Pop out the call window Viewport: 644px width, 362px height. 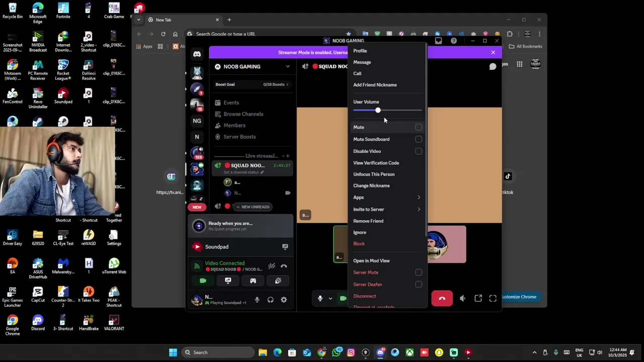[x=478, y=298]
